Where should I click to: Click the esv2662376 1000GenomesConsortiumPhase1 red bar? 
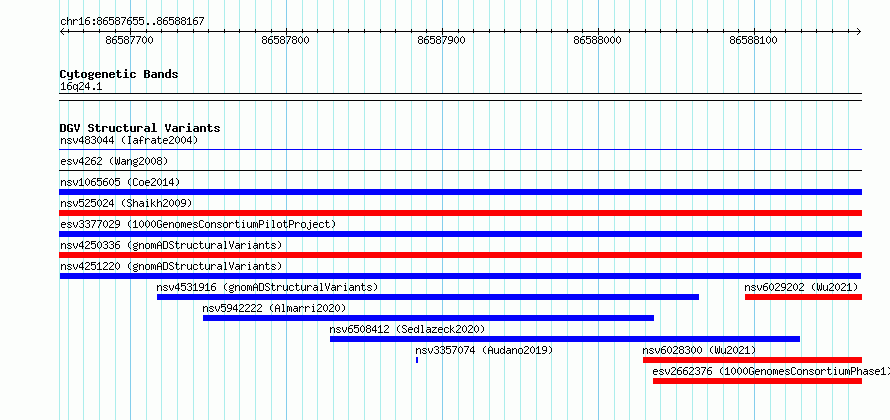click(x=757, y=381)
